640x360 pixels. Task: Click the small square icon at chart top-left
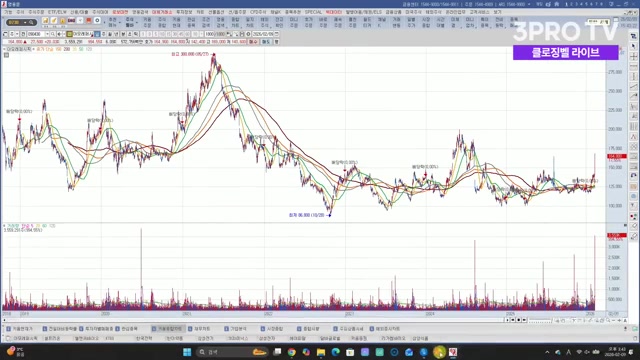click(x=6, y=54)
